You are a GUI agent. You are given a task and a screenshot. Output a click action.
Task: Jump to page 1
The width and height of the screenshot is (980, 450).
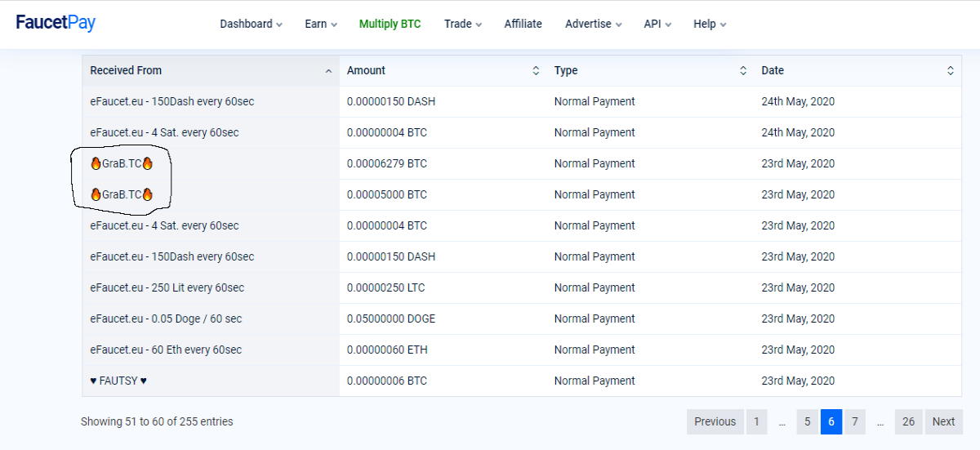point(756,421)
